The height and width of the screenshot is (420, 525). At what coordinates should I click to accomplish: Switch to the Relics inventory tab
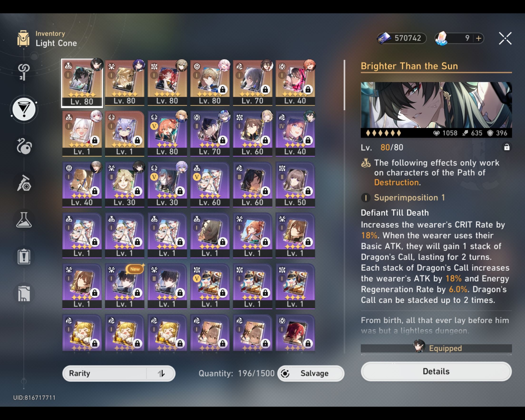[x=24, y=147]
